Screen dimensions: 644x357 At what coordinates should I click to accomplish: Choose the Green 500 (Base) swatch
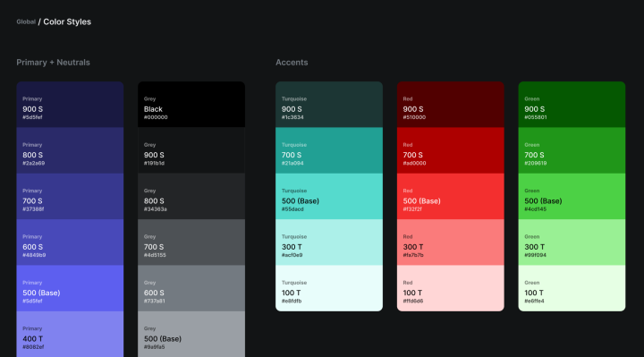572,196
